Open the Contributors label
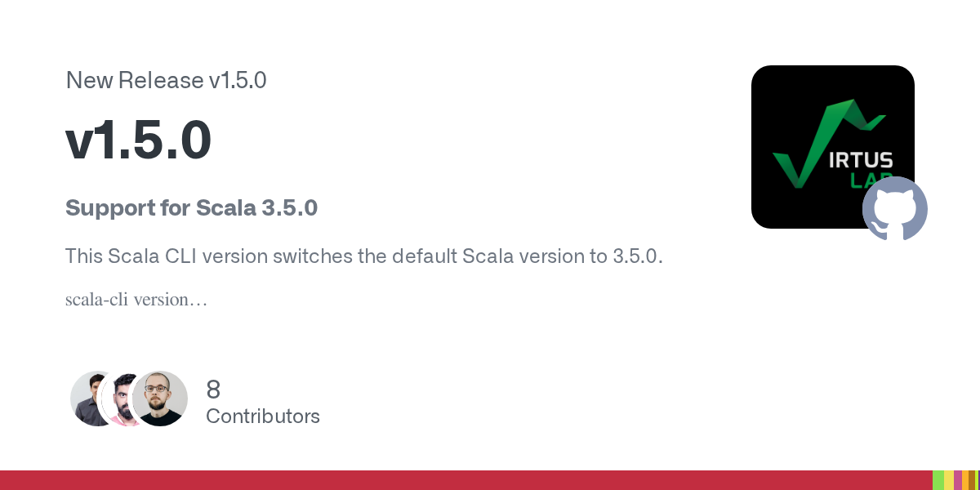 [x=263, y=416]
